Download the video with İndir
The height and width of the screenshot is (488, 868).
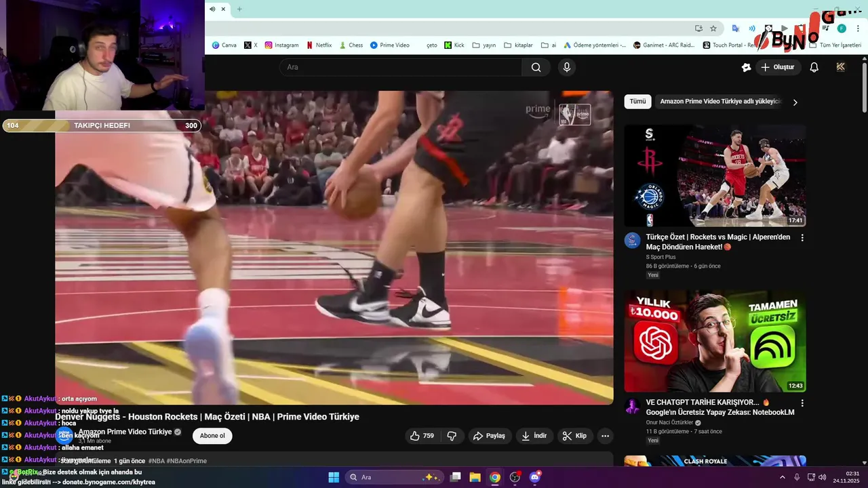(x=534, y=436)
